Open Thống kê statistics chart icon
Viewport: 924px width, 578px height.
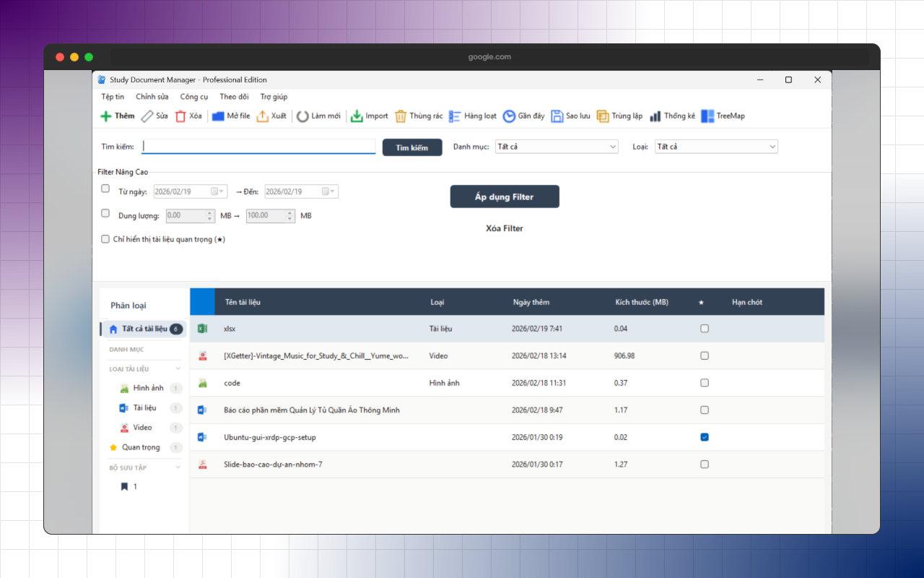[655, 116]
